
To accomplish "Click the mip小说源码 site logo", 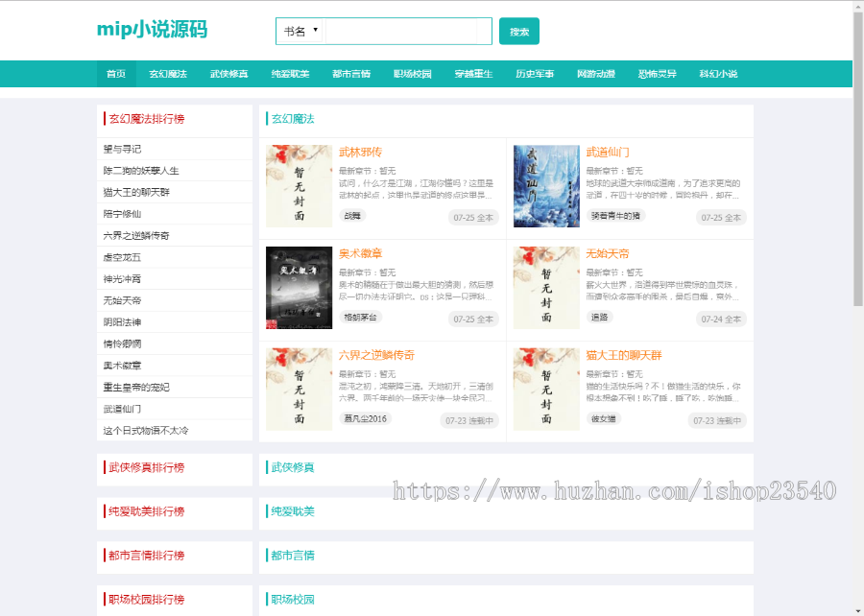I will tap(152, 30).
